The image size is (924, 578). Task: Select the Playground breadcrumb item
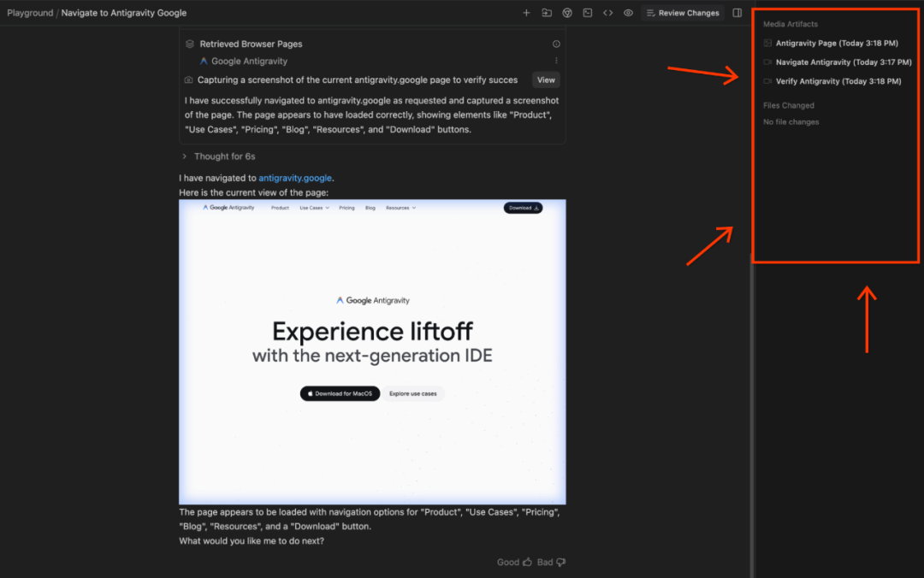click(30, 13)
